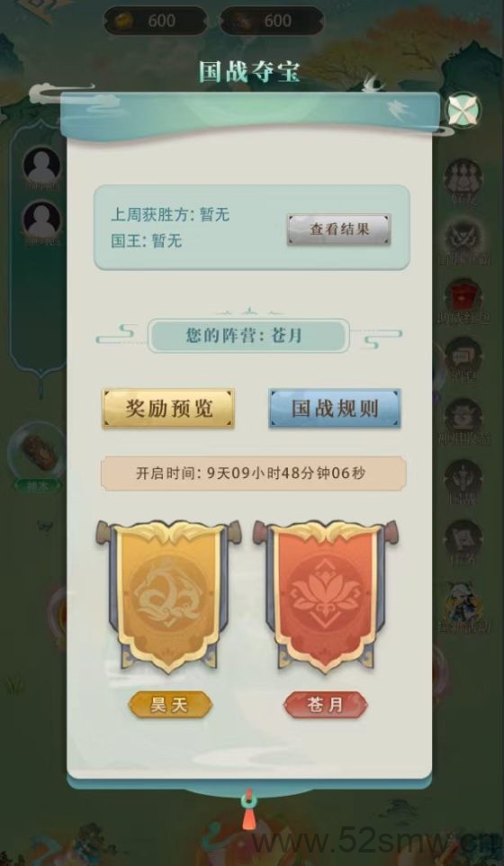Image resolution: width=504 pixels, height=866 pixels.
Task: Tap the 开启时间 countdown bar
Action: tap(254, 474)
